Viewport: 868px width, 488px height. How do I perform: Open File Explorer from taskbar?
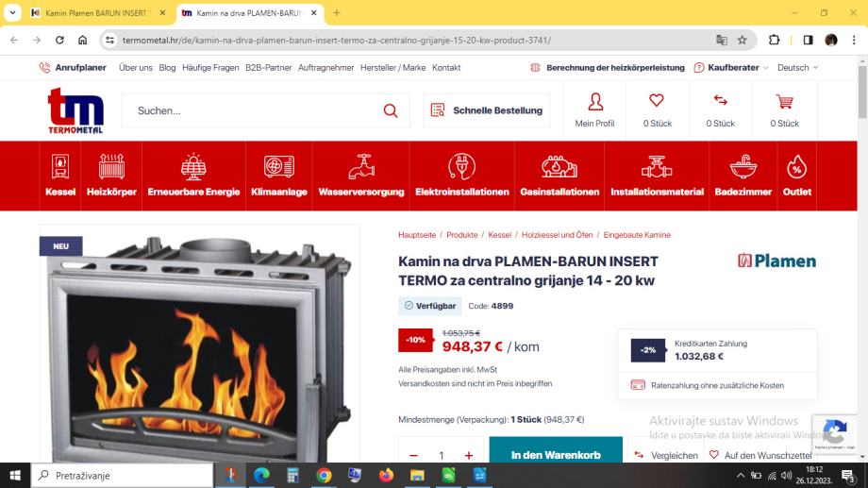pyautogui.click(x=417, y=476)
